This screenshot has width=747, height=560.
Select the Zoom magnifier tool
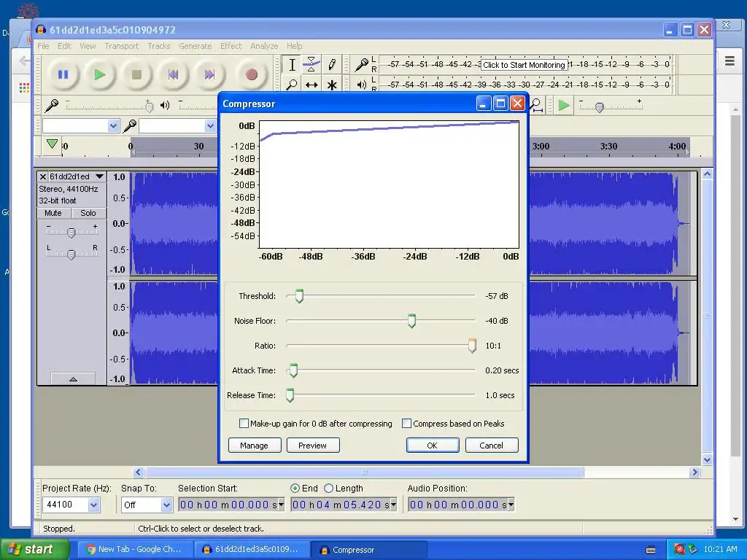click(x=292, y=85)
